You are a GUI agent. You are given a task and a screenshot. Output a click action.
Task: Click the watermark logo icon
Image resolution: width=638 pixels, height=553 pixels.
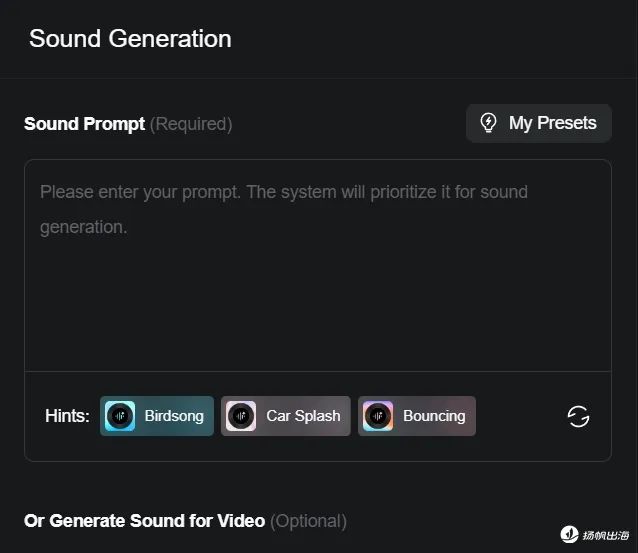569,535
